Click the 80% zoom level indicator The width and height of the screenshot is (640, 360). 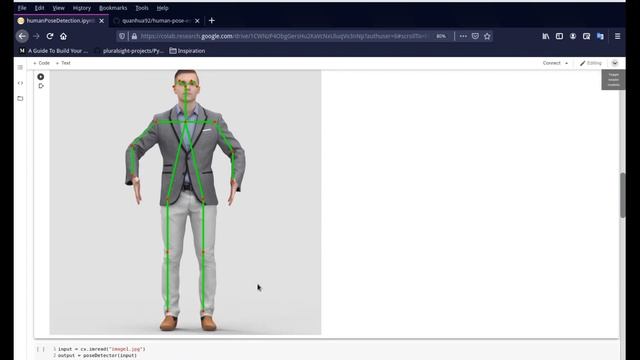[441, 36]
